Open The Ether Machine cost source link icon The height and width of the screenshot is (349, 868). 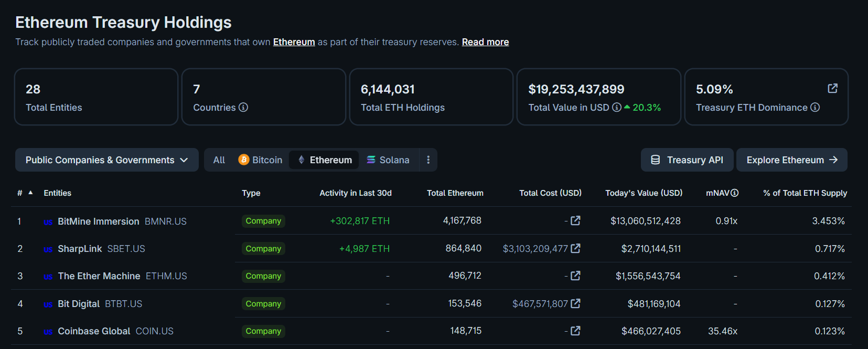[575, 276]
